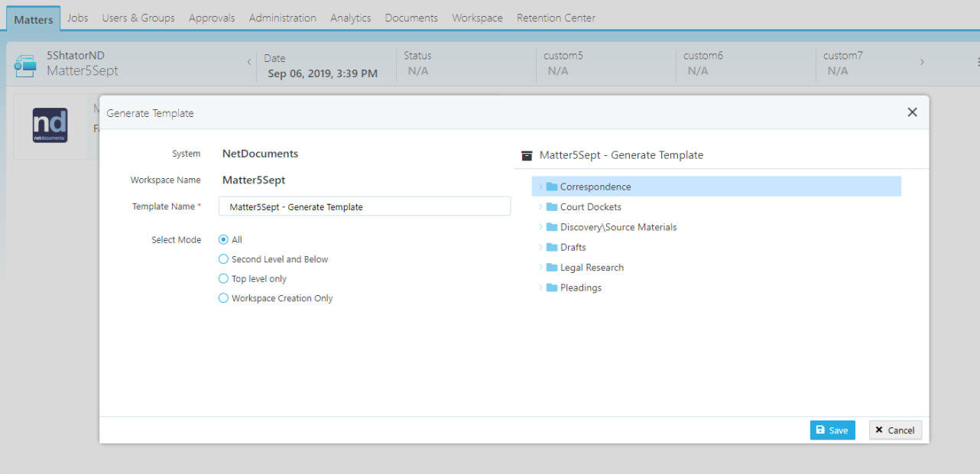Click the '5ShtatorND' client name text
Screen dimensions: 980x474
pos(76,56)
